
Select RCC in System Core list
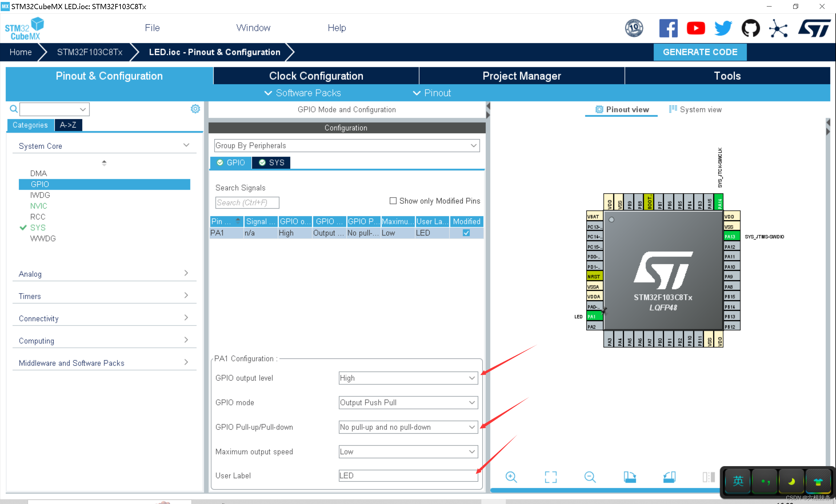(38, 217)
